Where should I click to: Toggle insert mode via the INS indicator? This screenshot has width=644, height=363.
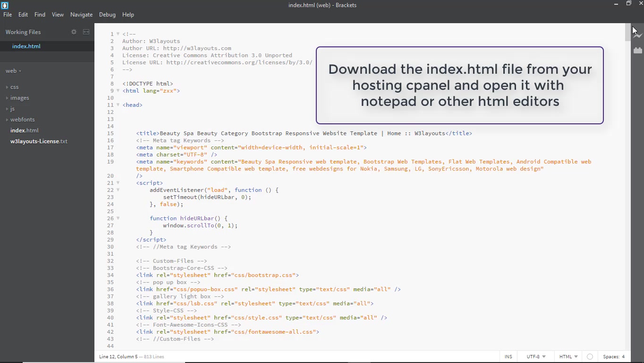click(508, 357)
